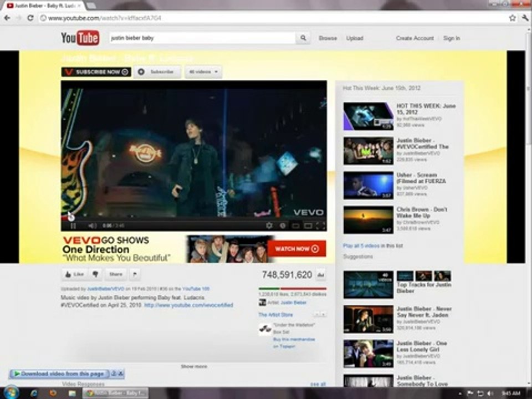Screen dimensions: 532x399
Task: Dislike the video with the thumbs-down button
Action: click(96, 274)
